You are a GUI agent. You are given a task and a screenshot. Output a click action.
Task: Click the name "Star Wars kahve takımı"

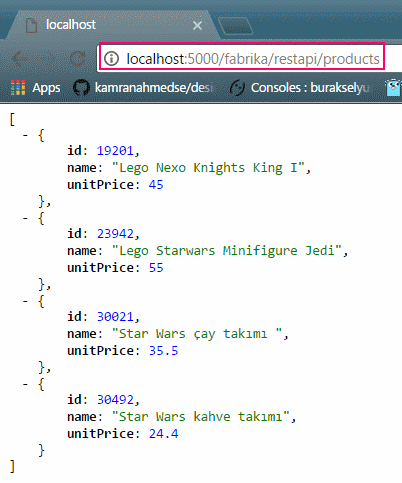click(201, 417)
